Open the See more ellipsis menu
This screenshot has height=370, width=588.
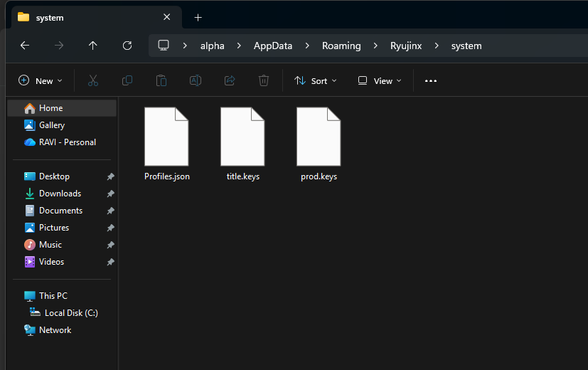[x=430, y=80]
